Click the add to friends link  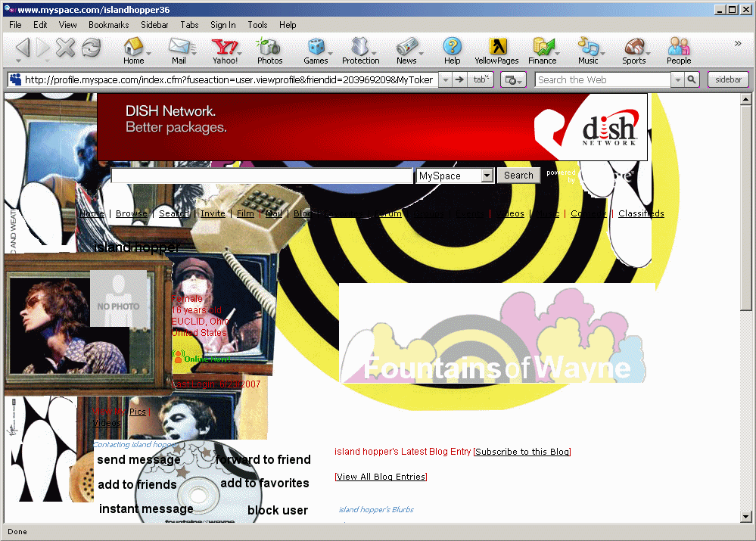coord(137,484)
